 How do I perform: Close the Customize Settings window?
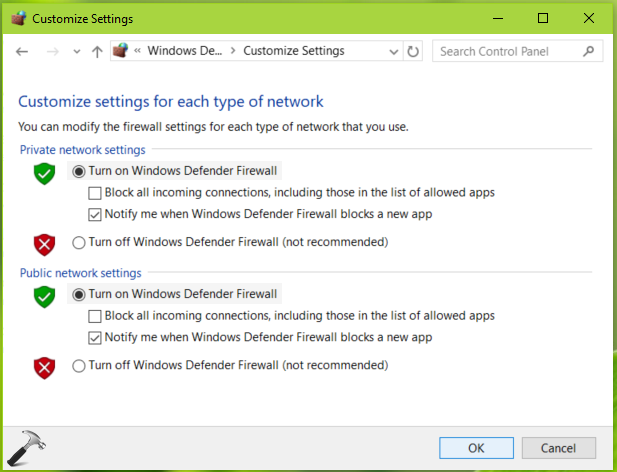[x=589, y=18]
